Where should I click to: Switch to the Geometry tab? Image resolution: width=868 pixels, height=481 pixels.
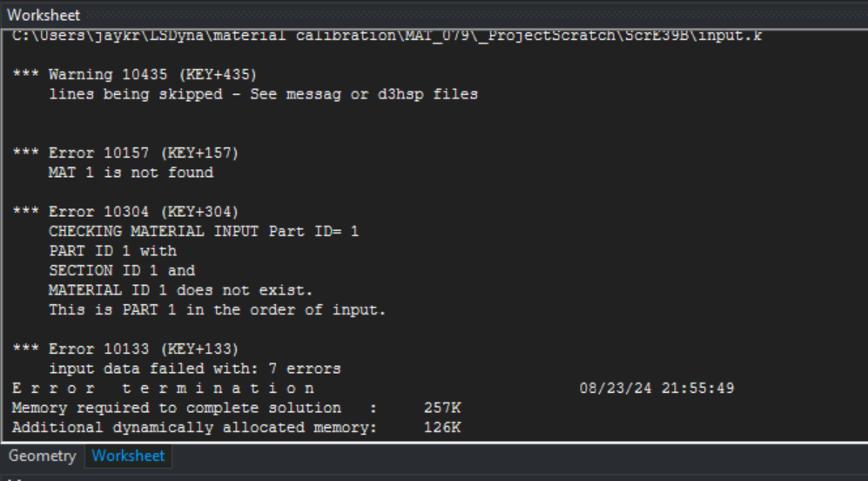(43, 456)
